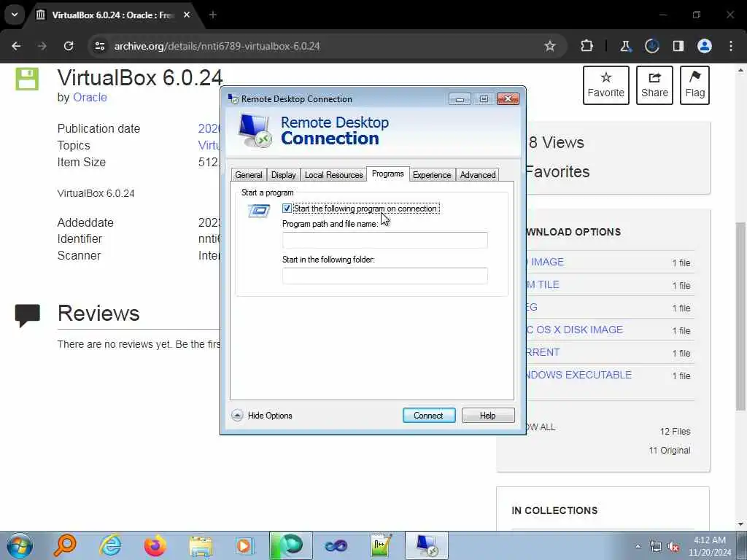The height and width of the screenshot is (560, 747).
Task: Click the browser back arrow
Action: click(16, 46)
